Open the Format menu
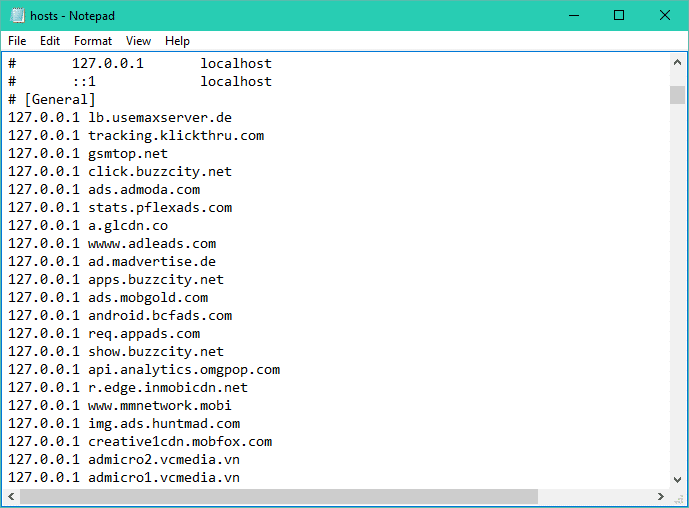This screenshot has height=508, width=689. [x=93, y=41]
